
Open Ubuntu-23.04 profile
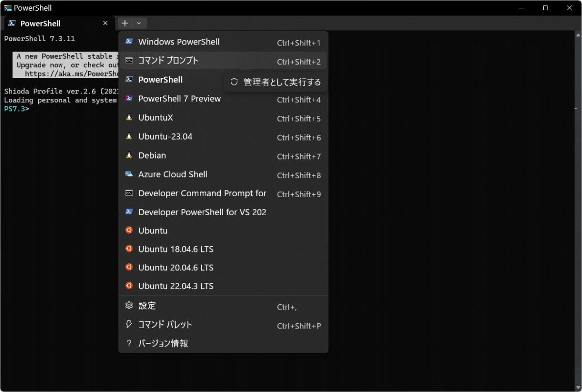(x=223, y=137)
